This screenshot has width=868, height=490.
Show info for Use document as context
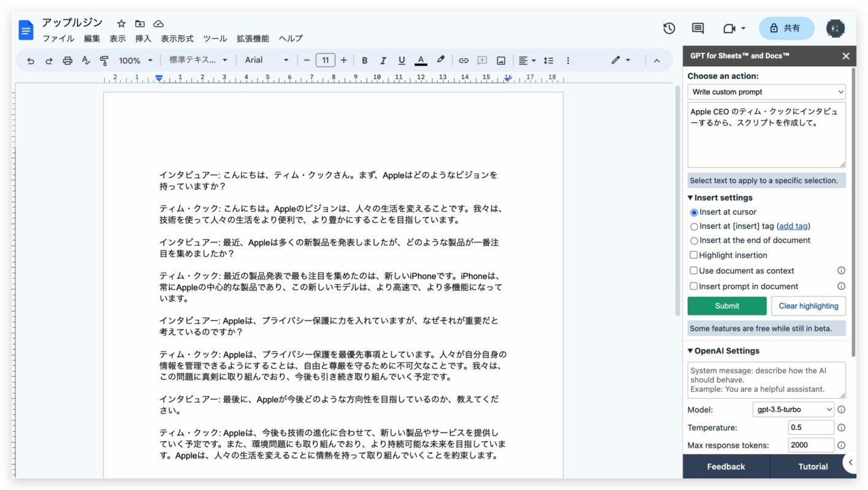(841, 271)
